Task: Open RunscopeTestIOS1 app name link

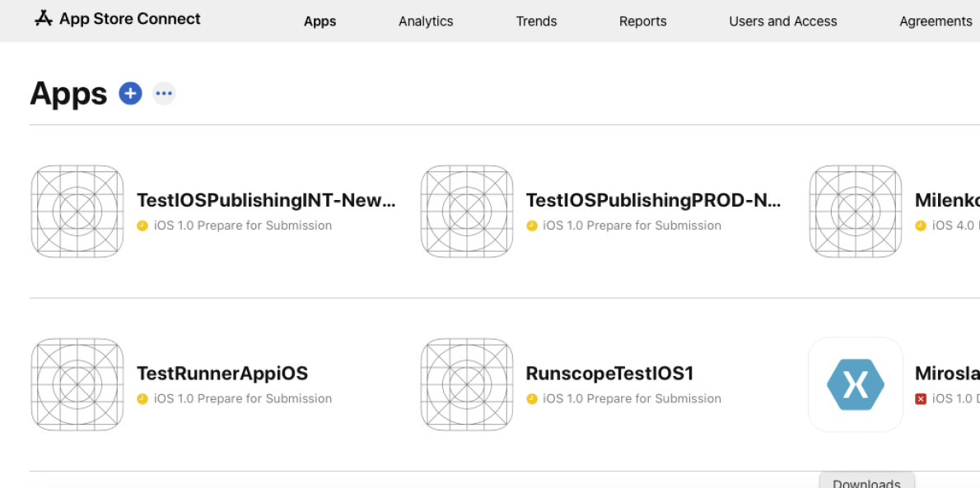Action: (x=610, y=374)
